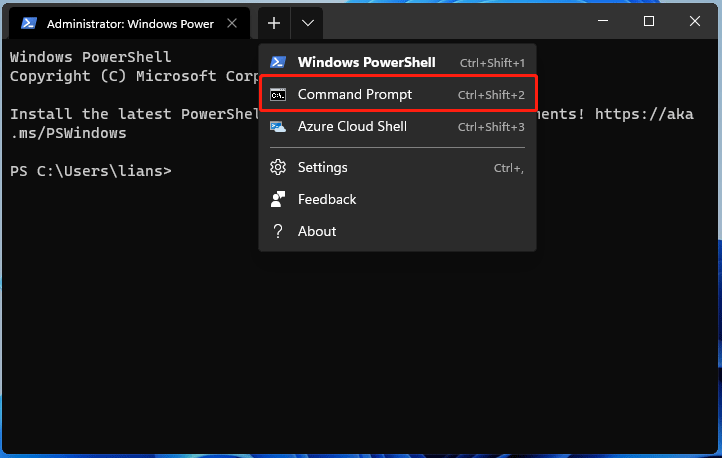Click the Feedback person icon
The image size is (722, 458).
pyautogui.click(x=278, y=199)
